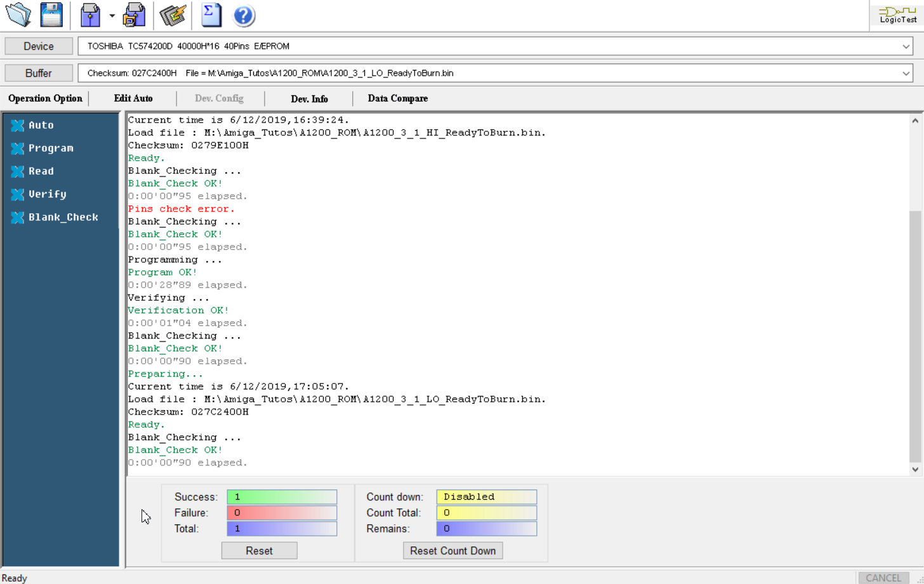The height and width of the screenshot is (584, 924).
Task: Click the chip with lightning bolt icon
Action: click(x=173, y=15)
